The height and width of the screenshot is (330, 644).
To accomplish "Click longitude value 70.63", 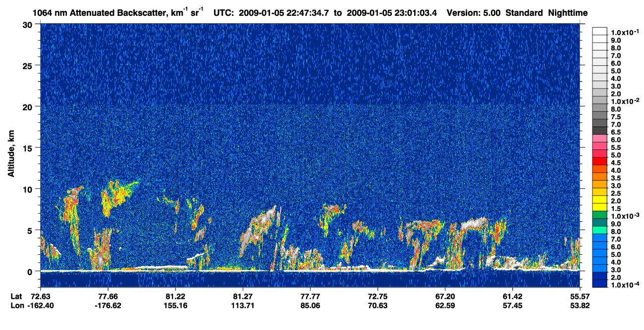I will tap(377, 306).
